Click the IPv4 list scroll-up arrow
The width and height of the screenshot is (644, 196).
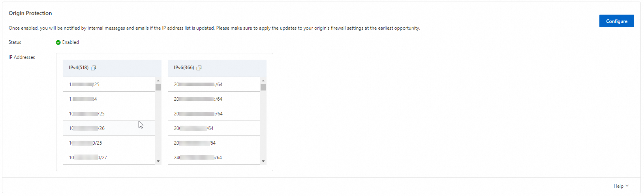[158, 81]
